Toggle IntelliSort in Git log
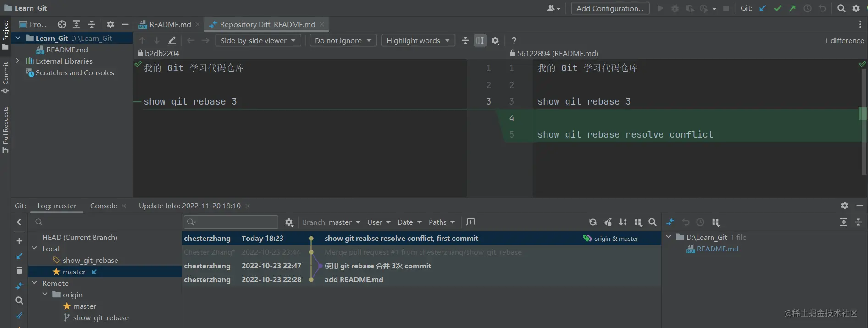868x328 pixels. 623,222
